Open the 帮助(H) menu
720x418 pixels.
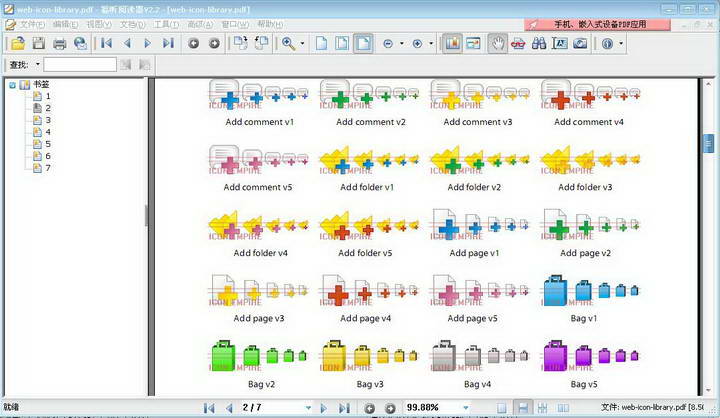[x=270, y=24]
